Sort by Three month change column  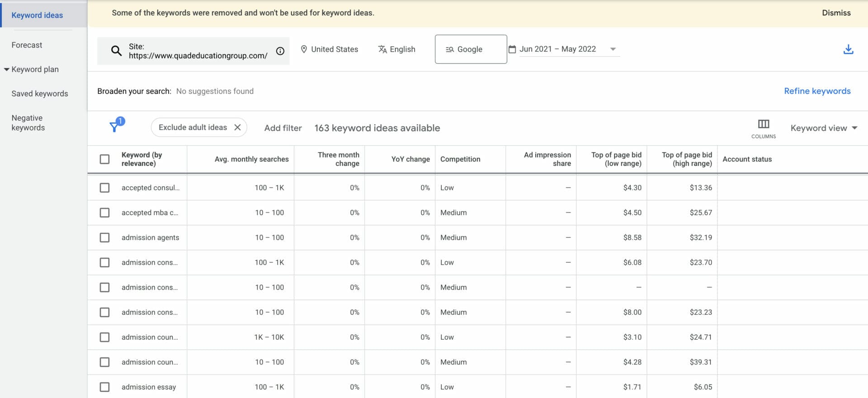(338, 159)
